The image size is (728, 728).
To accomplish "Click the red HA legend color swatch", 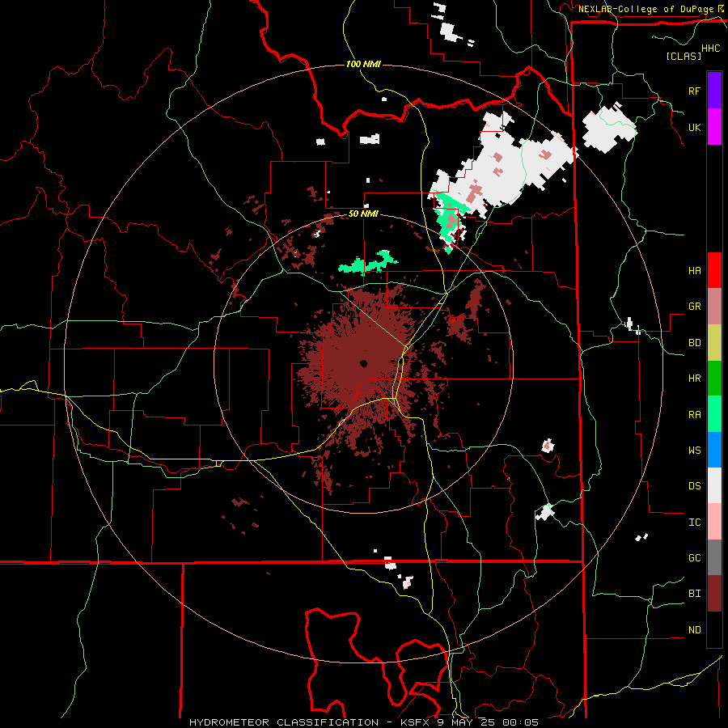I will [714, 270].
